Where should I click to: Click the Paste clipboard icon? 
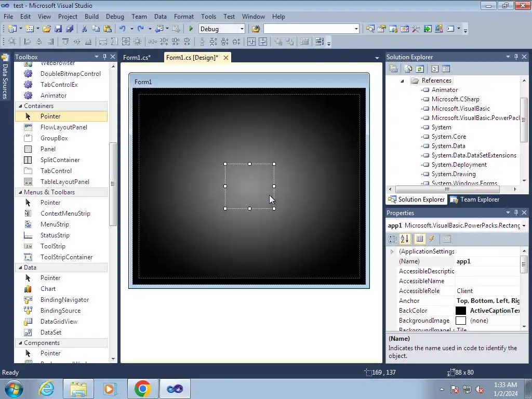tap(107, 29)
